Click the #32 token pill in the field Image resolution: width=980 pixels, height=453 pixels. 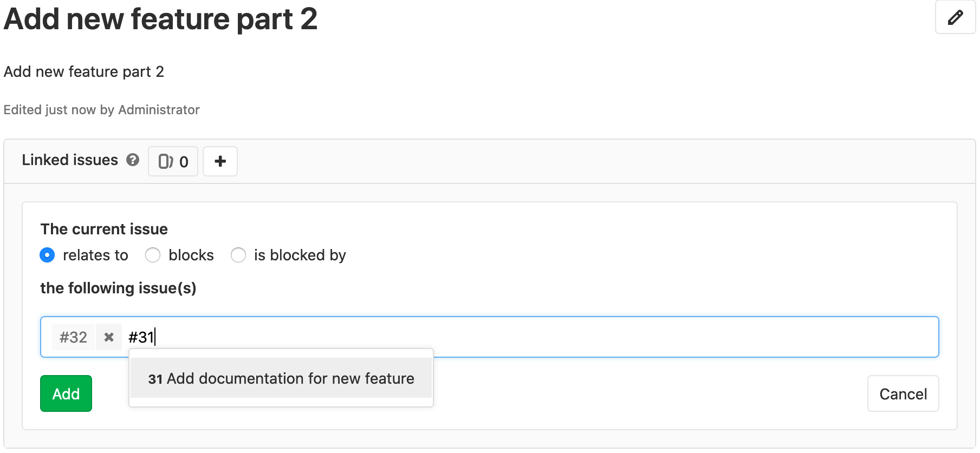74,337
